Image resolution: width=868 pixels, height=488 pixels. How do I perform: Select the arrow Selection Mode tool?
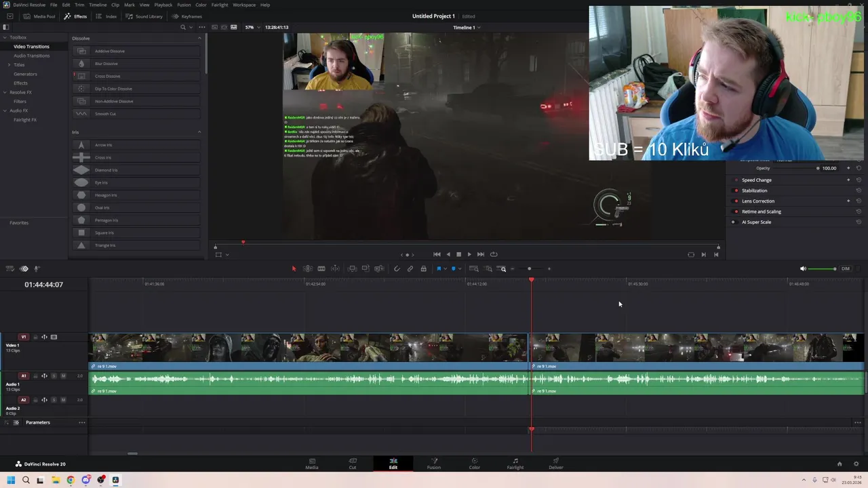294,268
